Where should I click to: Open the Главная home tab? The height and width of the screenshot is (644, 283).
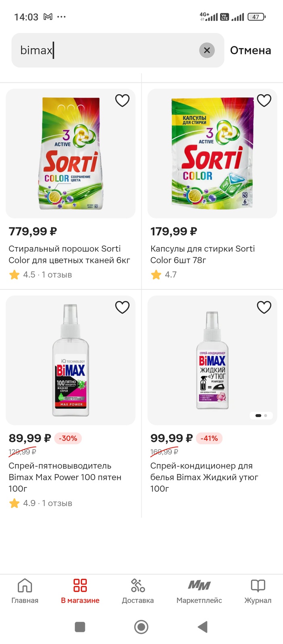pos(25,590)
